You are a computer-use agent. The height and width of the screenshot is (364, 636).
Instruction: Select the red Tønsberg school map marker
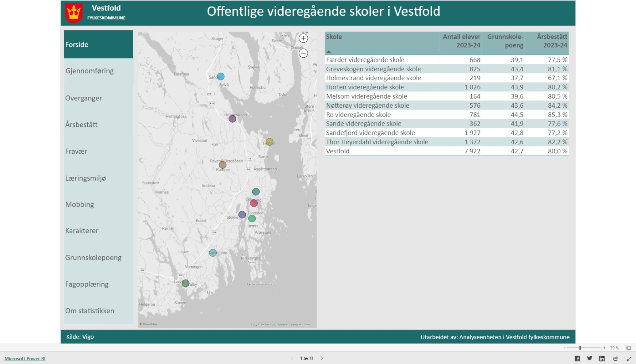[254, 203]
